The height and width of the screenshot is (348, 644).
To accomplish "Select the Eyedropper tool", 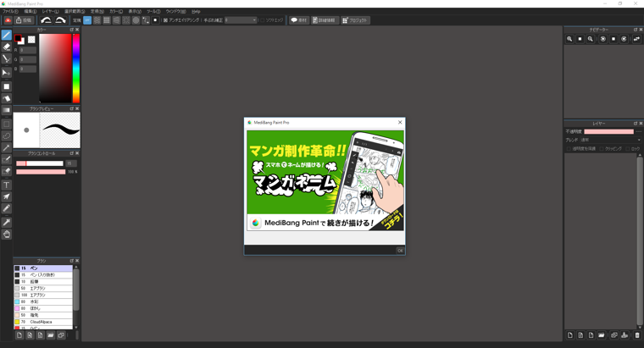I will tap(7, 223).
